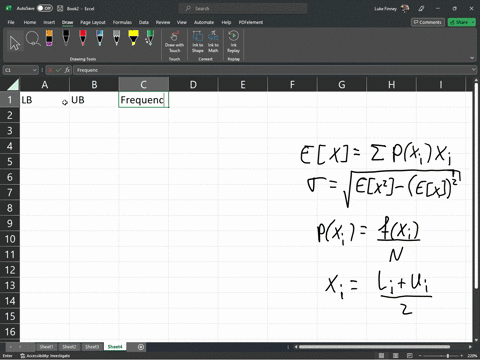Open the Page Layout tab

pos(93,22)
